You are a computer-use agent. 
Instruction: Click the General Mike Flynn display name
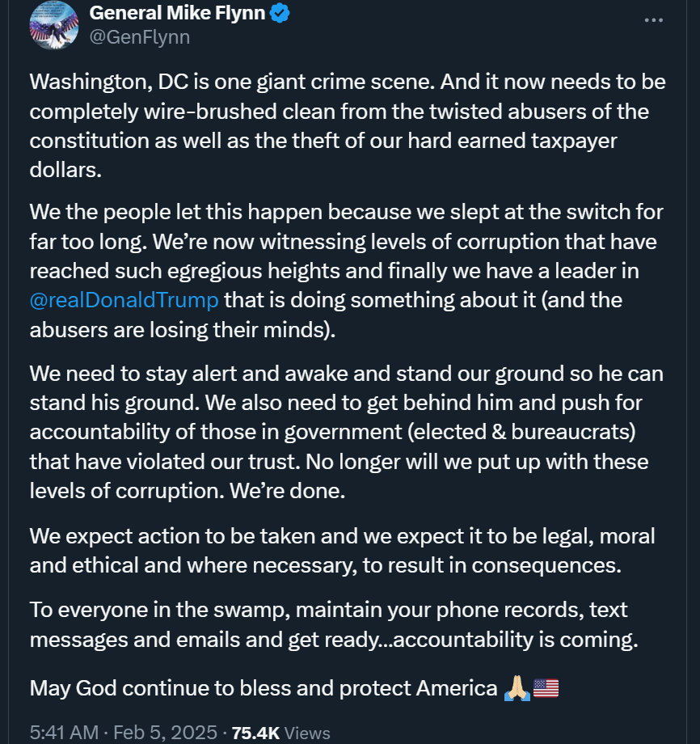(x=177, y=13)
